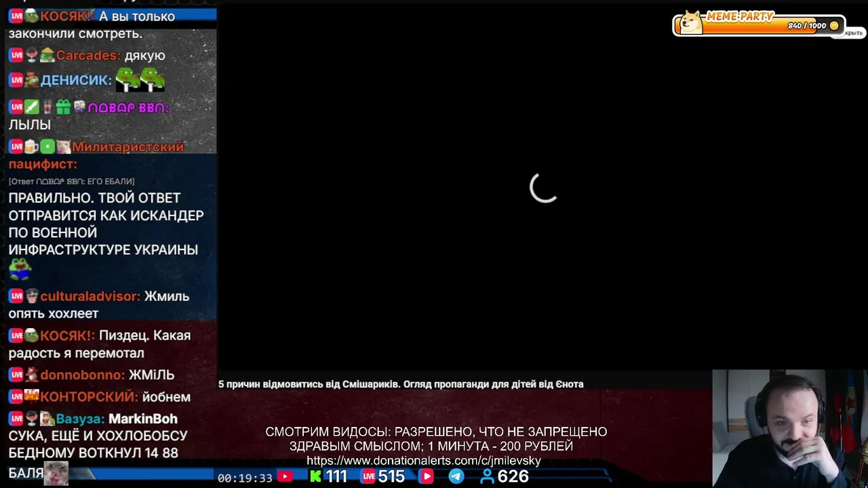Click the Meme Party progress bar
The width and height of the screenshot is (868, 488).
tap(759, 26)
